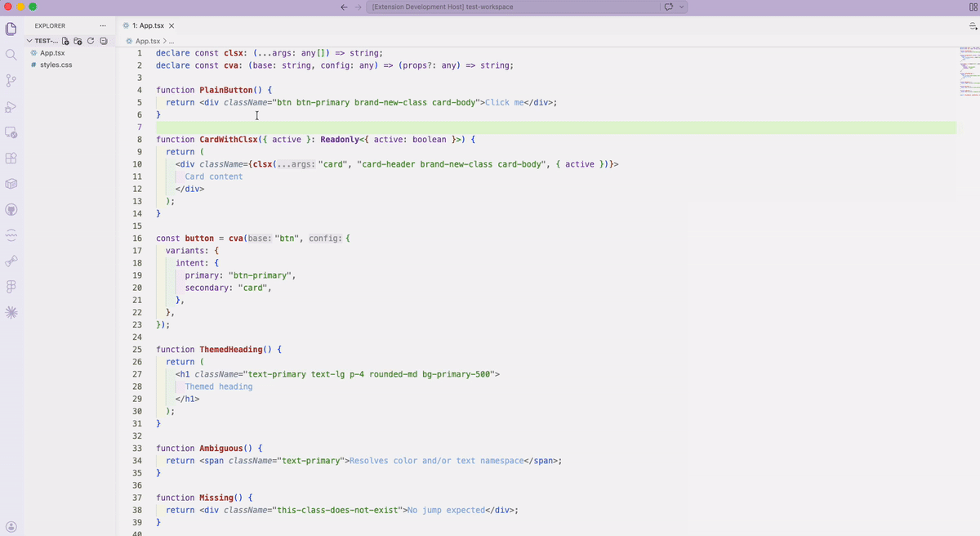The image size is (980, 536).
Task: Open the Figma-like activity bar icon
Action: point(11,287)
